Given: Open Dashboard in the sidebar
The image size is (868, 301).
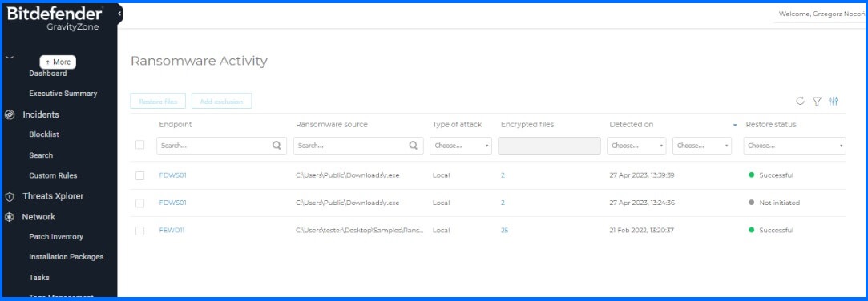Looking at the screenshot, I should (x=47, y=74).
